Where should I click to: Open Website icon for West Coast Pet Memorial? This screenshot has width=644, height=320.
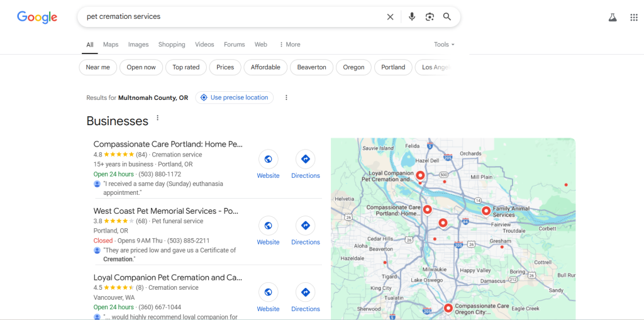268,226
